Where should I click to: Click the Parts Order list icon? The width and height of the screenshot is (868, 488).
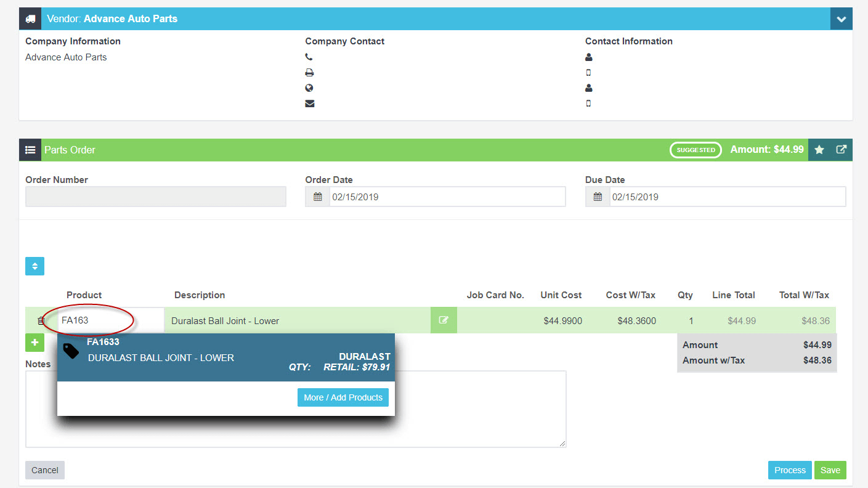click(30, 150)
